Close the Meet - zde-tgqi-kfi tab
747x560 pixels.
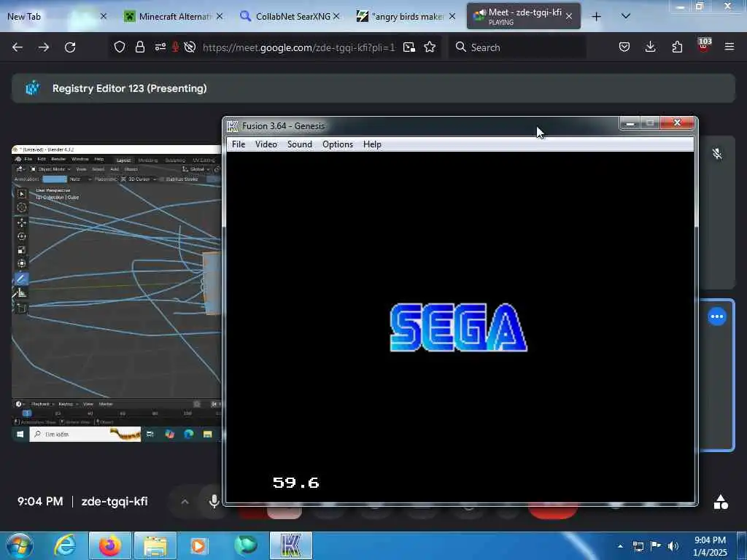coord(569,16)
